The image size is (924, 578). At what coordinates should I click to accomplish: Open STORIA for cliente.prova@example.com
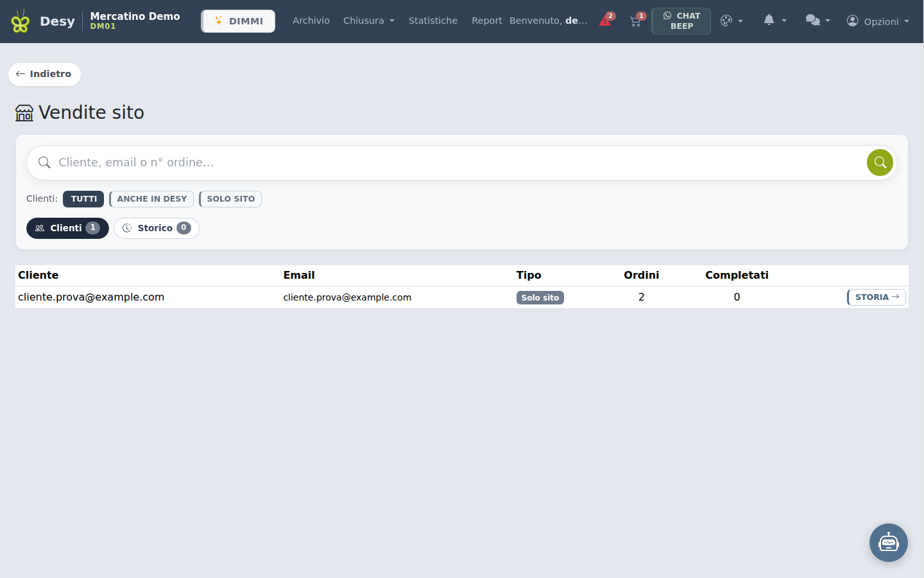point(877,297)
